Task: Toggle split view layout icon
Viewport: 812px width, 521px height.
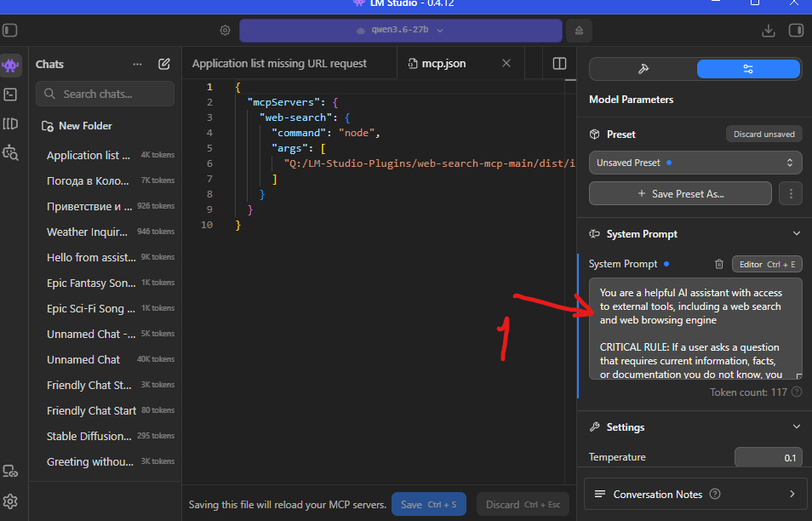Action: pyautogui.click(x=559, y=63)
